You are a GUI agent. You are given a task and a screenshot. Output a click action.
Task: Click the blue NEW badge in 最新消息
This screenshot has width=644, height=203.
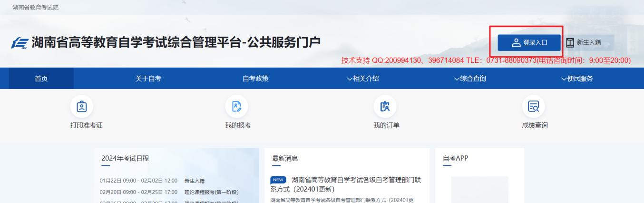coord(279,180)
